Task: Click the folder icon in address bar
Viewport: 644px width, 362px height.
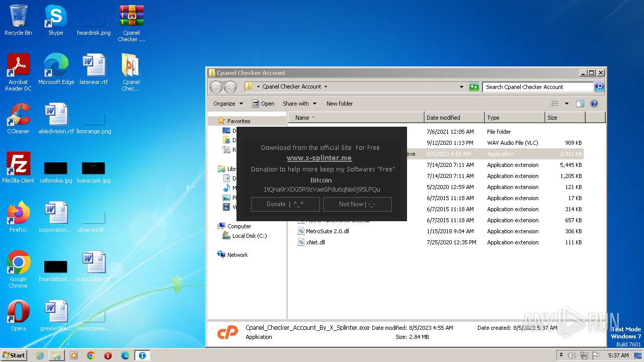Action: pyautogui.click(x=249, y=86)
